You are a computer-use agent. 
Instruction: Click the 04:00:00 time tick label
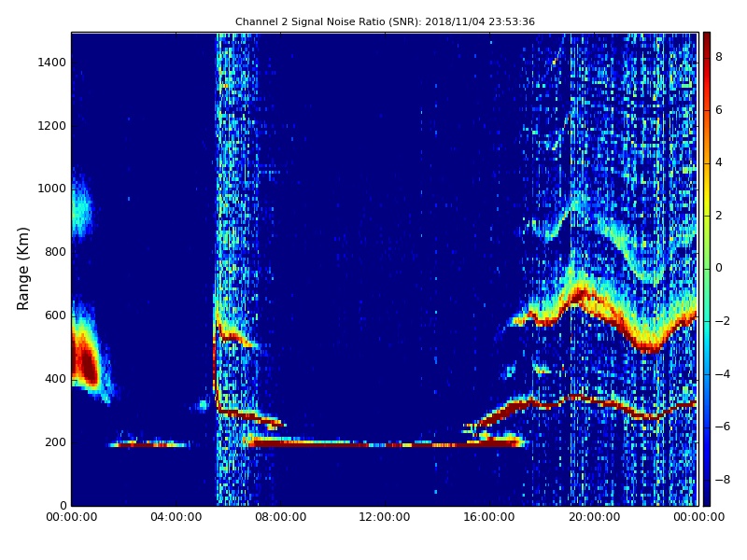coord(176,517)
